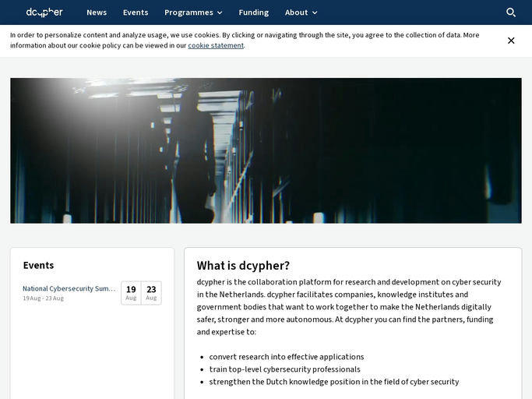The width and height of the screenshot is (532, 399).
Task: Open the National Cybersecurity Summer event link
Action: [x=69, y=288]
